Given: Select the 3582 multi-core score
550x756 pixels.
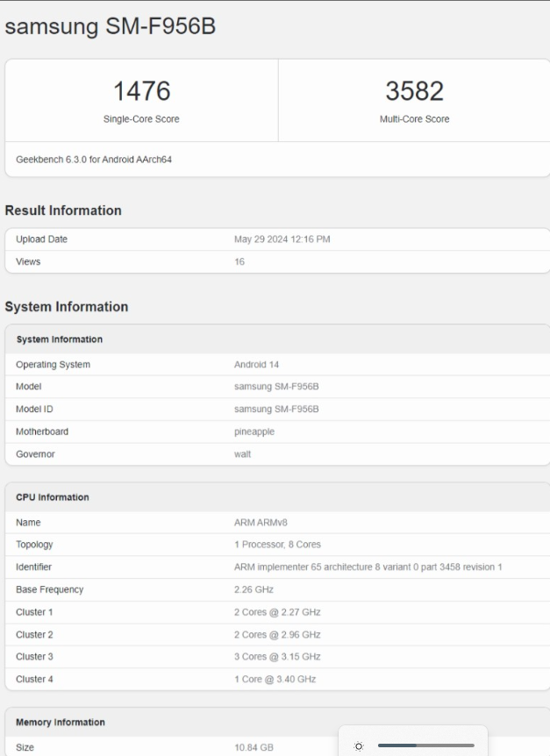Looking at the screenshot, I should pos(414,91).
